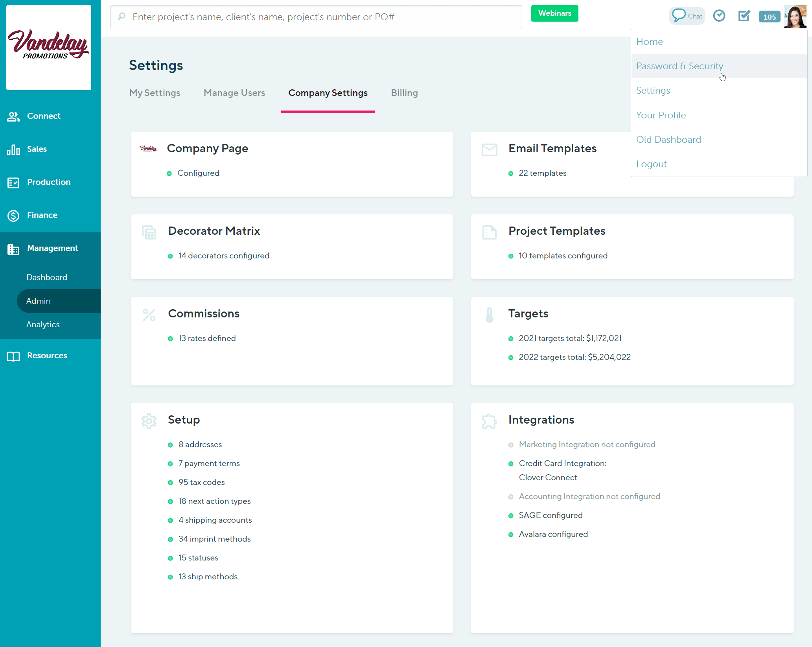The height and width of the screenshot is (647, 812).
Task: Open notifications via the 105 badge
Action: (769, 17)
